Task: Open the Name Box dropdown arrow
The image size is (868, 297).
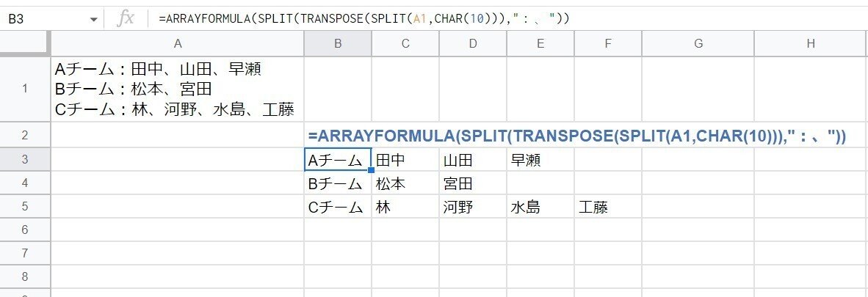Action: pos(93,19)
